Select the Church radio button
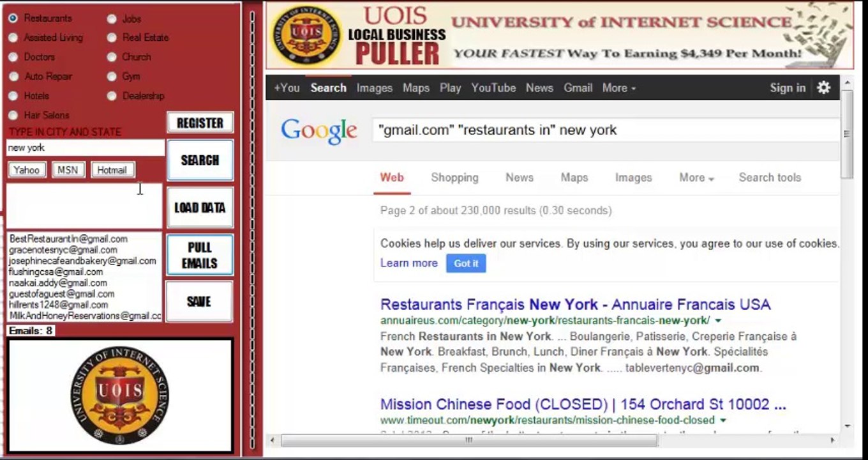Viewport: 868px width, 460px height. 112,57
